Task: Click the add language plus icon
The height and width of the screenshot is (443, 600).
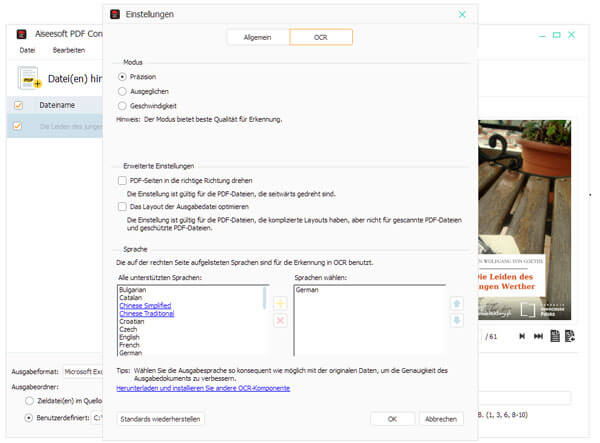Action: pos(280,303)
